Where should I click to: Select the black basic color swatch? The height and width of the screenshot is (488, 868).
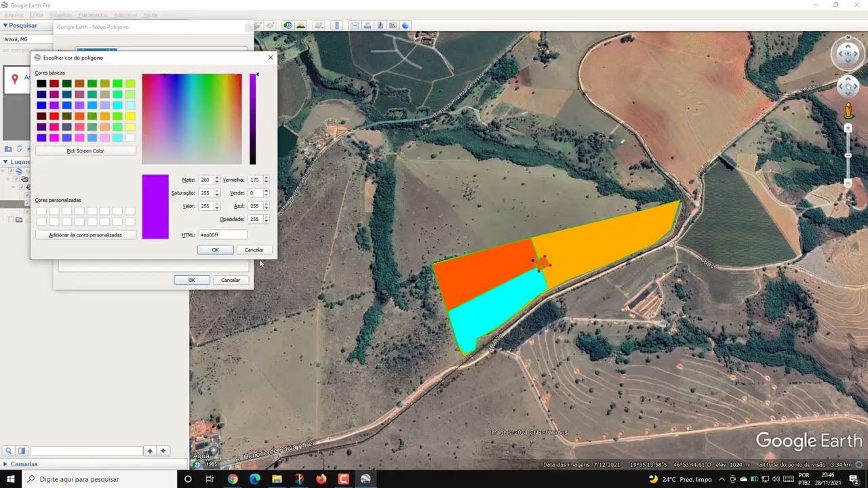click(x=41, y=83)
